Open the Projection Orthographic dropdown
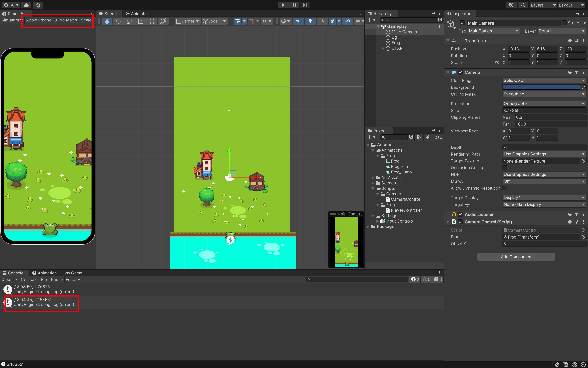 pos(544,104)
